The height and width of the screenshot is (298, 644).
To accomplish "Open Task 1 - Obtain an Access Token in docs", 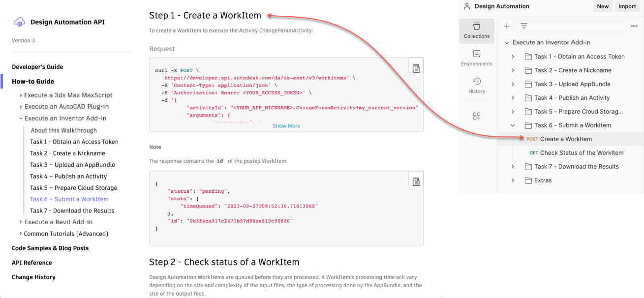I will [x=74, y=142].
